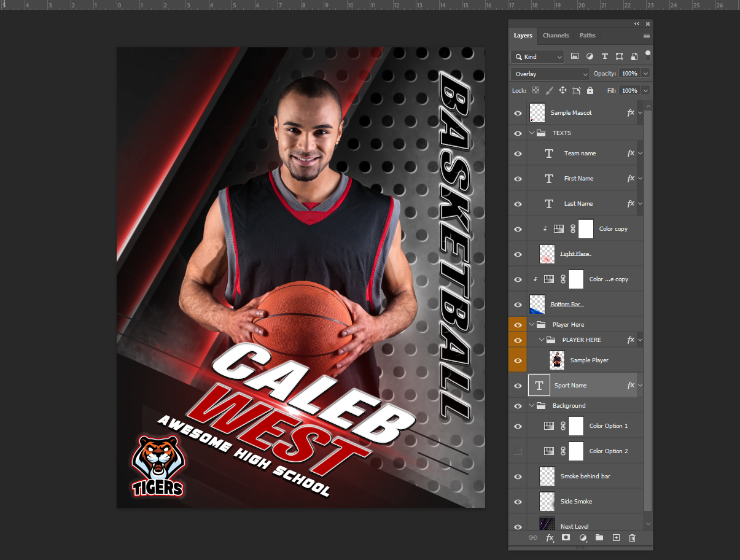The image size is (740, 560).
Task: Create a new group with the folder icon
Action: point(599,538)
